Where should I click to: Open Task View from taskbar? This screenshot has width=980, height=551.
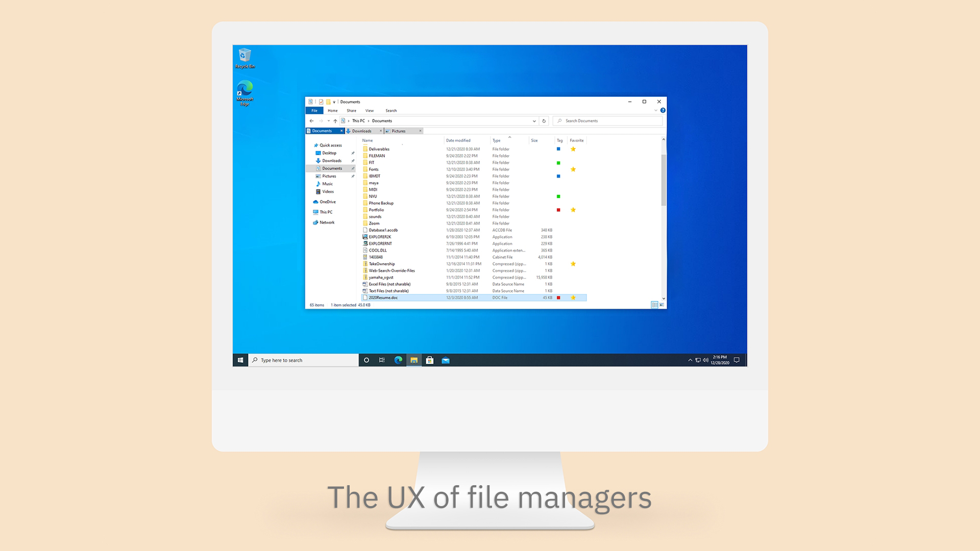coord(382,360)
